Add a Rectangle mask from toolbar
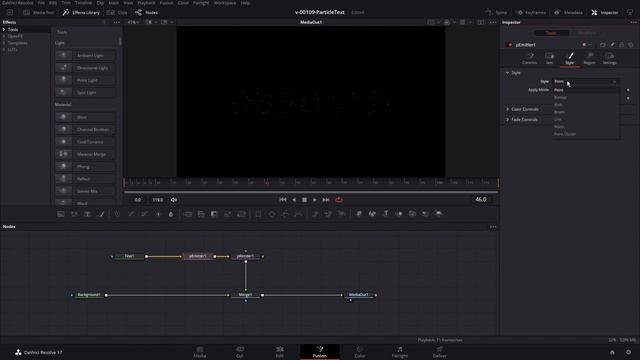Image resolution: width=640 pixels, height=360 pixels. point(258,214)
